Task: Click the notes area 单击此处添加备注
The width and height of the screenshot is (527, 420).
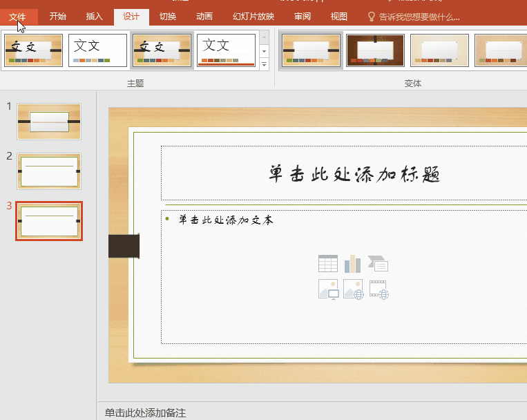Action: 146,413
